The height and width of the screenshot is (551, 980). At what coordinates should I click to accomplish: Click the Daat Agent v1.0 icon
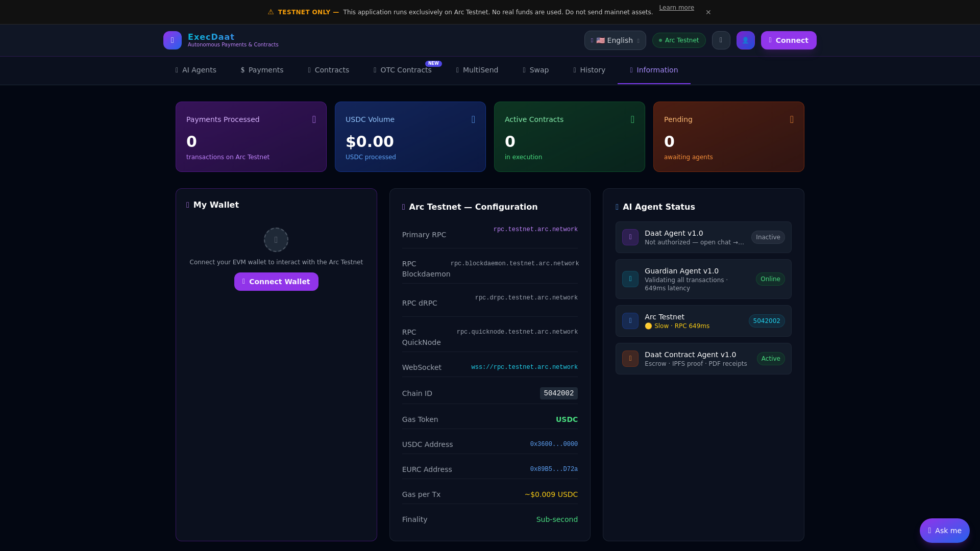(630, 237)
